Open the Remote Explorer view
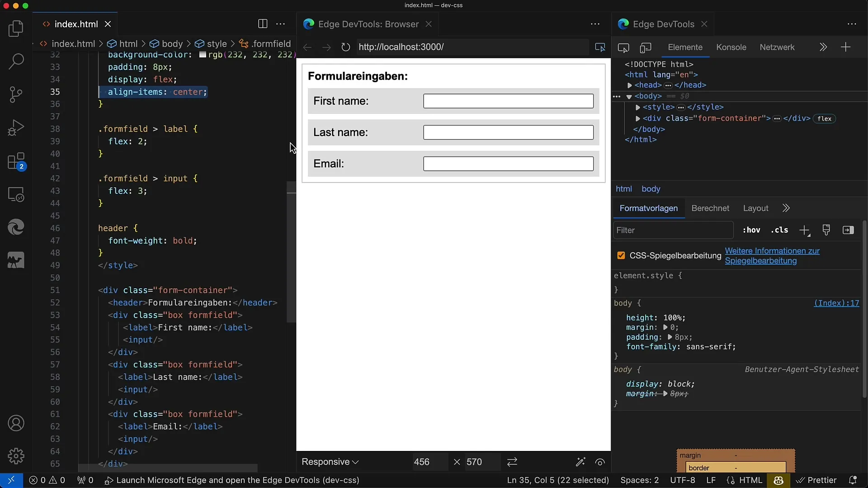 tap(16, 195)
